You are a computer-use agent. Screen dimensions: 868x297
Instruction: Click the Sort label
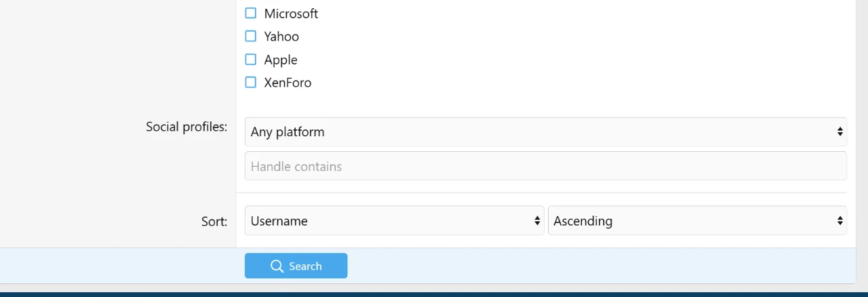coord(214,221)
